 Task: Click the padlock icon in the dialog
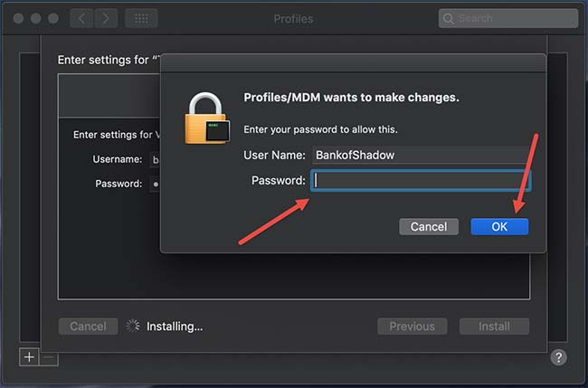(x=207, y=118)
